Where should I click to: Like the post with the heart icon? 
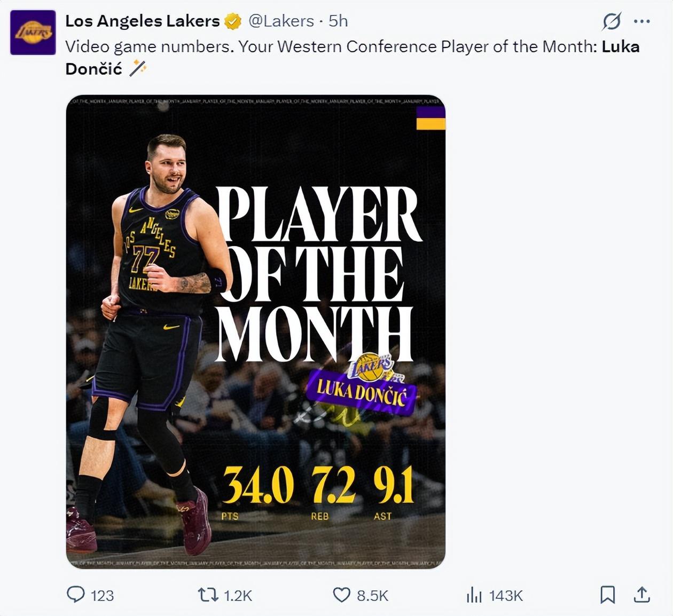tap(341, 595)
